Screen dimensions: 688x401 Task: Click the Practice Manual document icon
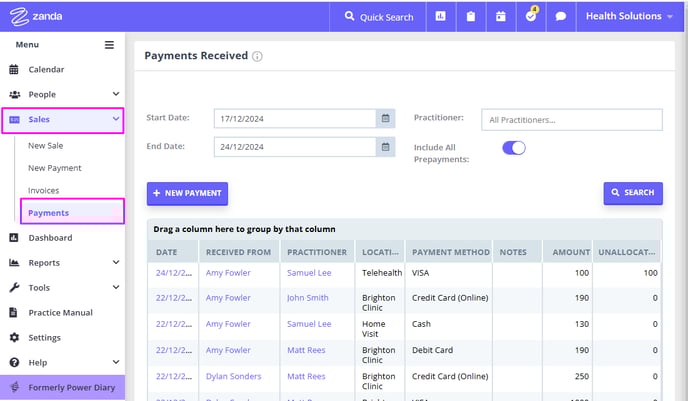tap(14, 312)
